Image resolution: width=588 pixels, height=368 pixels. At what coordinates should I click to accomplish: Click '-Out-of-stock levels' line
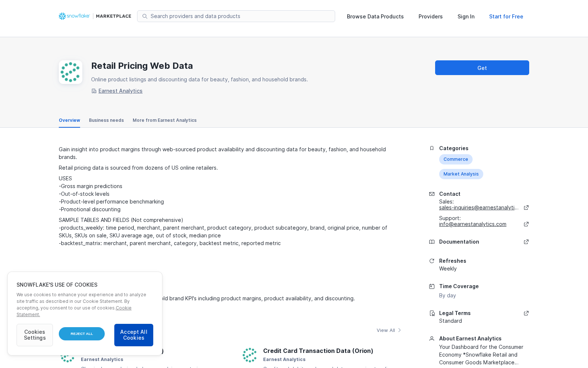pyautogui.click(x=84, y=194)
